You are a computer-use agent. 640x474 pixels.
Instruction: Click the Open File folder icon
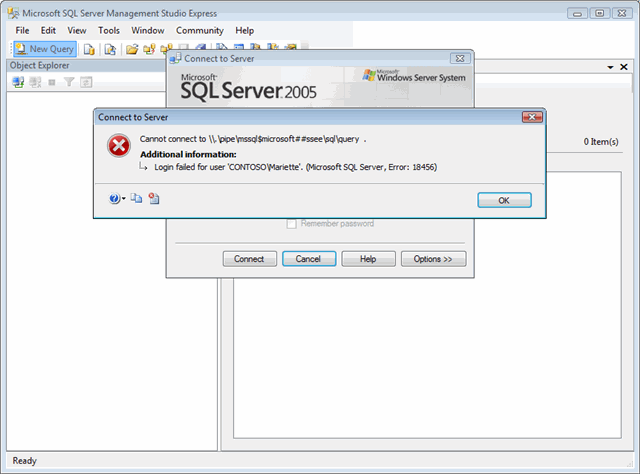pyautogui.click(x=132, y=49)
